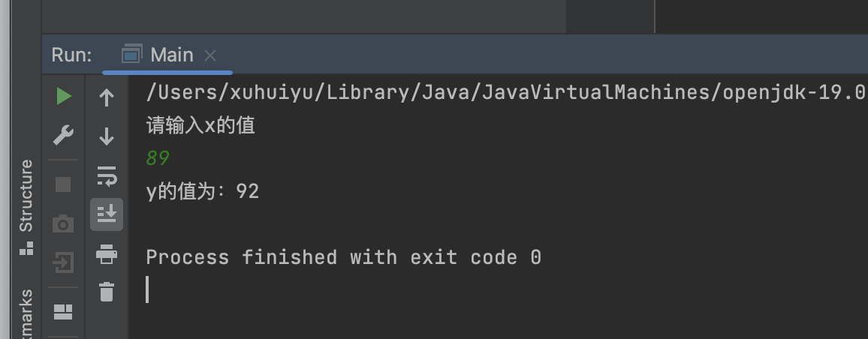
Task: Click the gray stop process icon
Action: coord(64,184)
